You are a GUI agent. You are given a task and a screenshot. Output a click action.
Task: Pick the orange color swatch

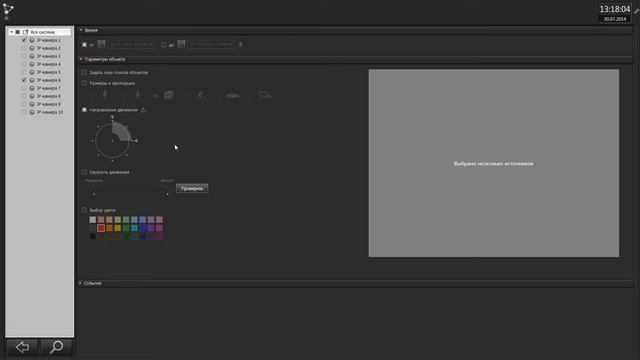point(109,228)
